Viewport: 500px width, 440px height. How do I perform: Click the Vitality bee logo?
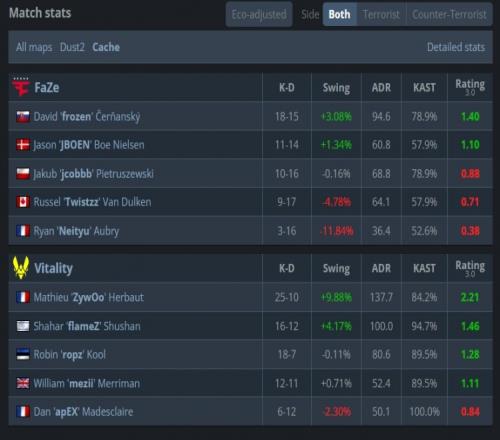[x=21, y=268]
